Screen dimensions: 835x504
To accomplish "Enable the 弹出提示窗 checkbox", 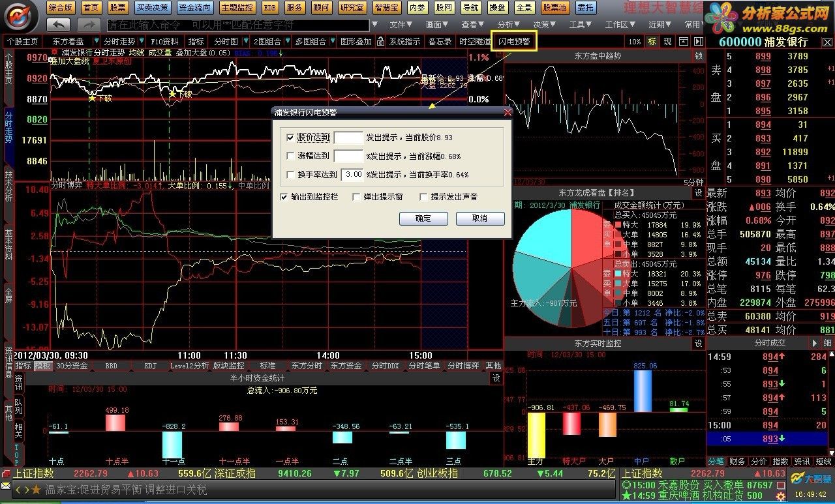I will point(356,196).
